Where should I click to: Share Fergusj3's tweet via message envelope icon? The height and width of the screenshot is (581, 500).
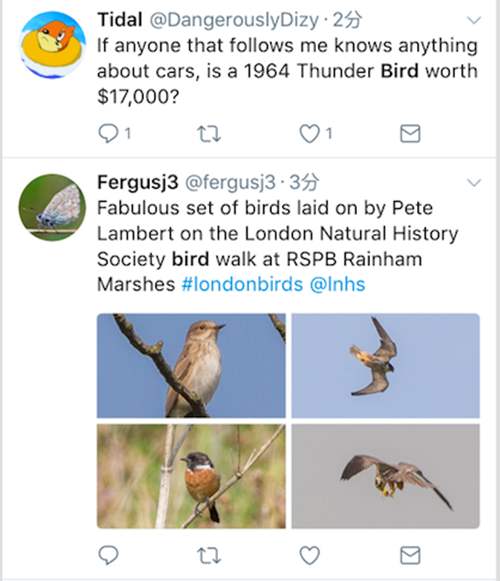point(410,555)
